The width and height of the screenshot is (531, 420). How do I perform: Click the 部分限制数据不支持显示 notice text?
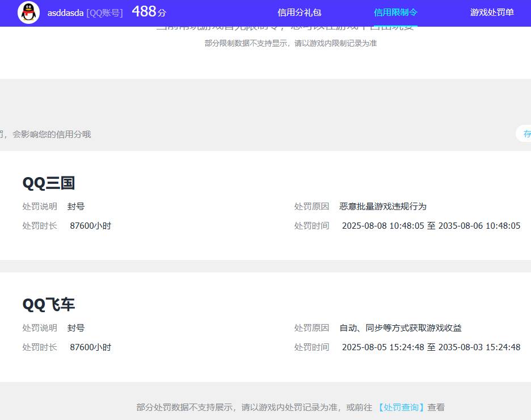tap(290, 43)
